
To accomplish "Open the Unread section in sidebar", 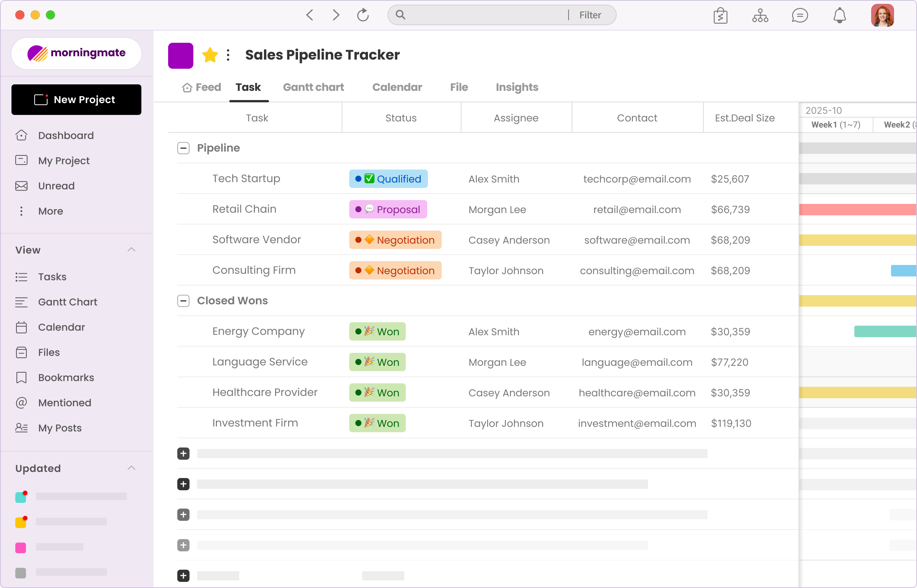I will pyautogui.click(x=56, y=186).
